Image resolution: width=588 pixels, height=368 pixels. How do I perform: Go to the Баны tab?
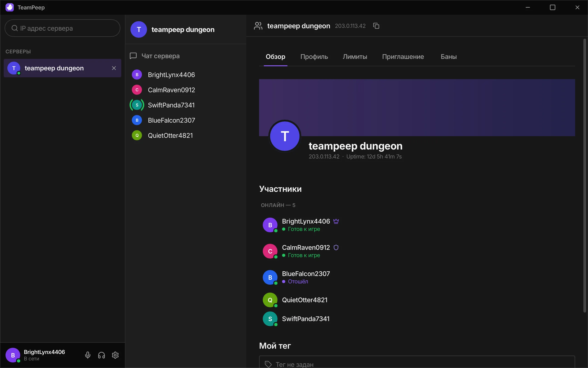449,57
